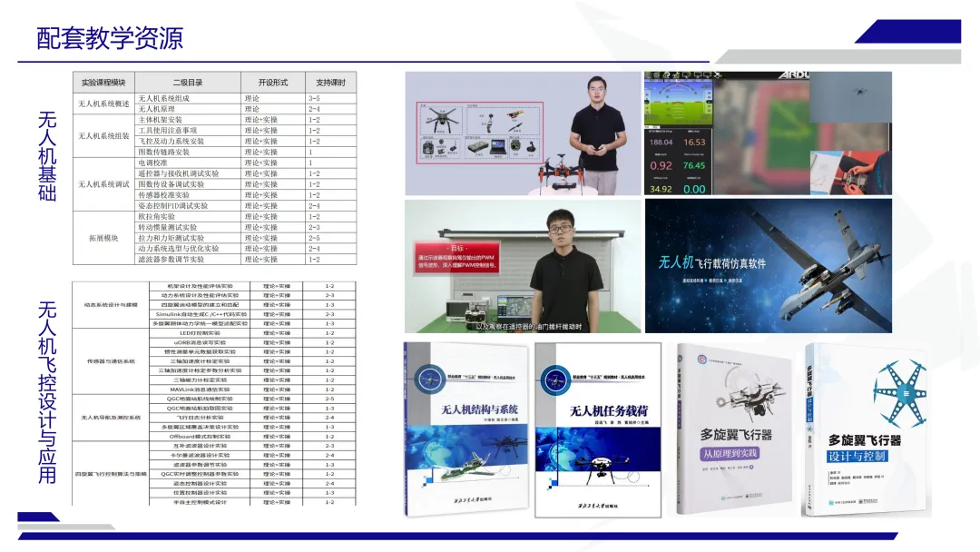Select the '欧拉角实验' row entry
This screenshot has height=552, width=980.
pos(156,216)
